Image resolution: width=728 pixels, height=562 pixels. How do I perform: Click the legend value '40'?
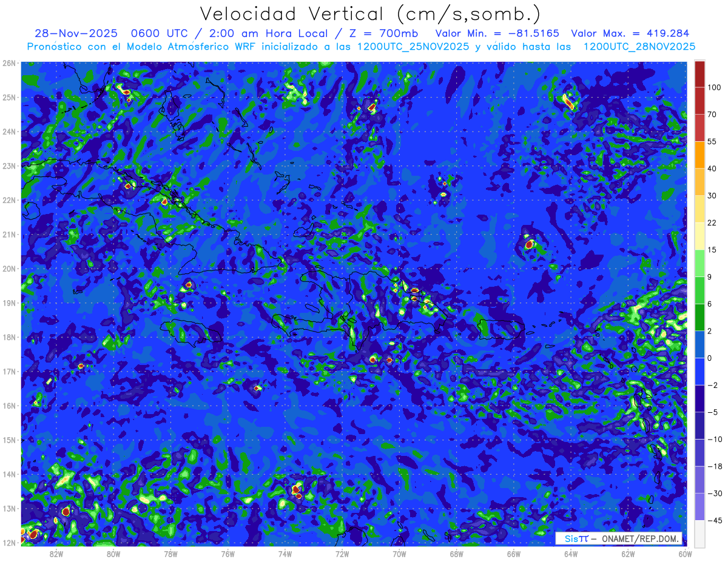click(x=712, y=169)
